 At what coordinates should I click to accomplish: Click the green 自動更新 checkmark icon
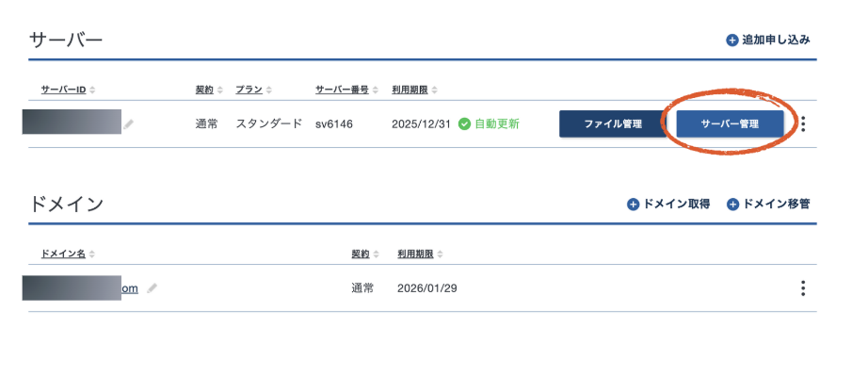(x=464, y=124)
